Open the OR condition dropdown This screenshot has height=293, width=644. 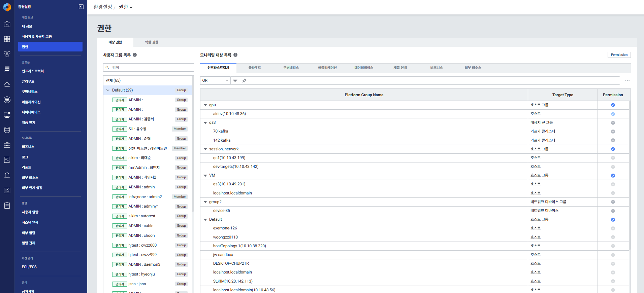click(x=215, y=81)
